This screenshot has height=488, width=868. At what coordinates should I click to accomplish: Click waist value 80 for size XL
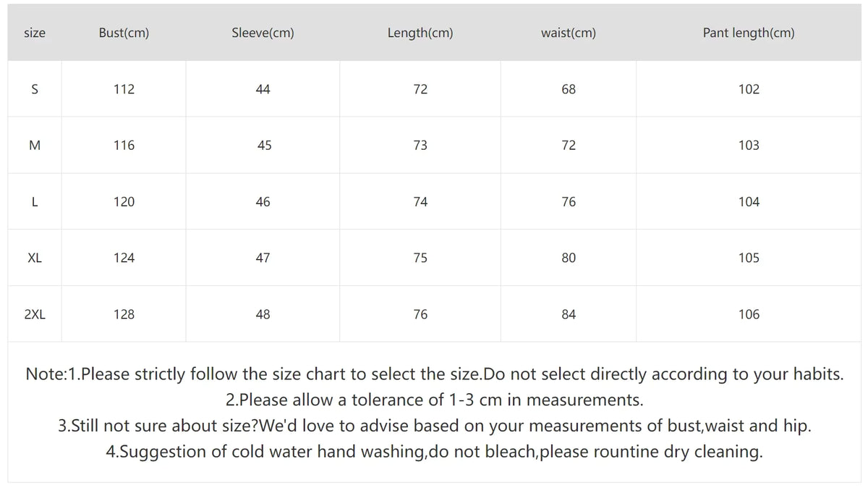569,258
